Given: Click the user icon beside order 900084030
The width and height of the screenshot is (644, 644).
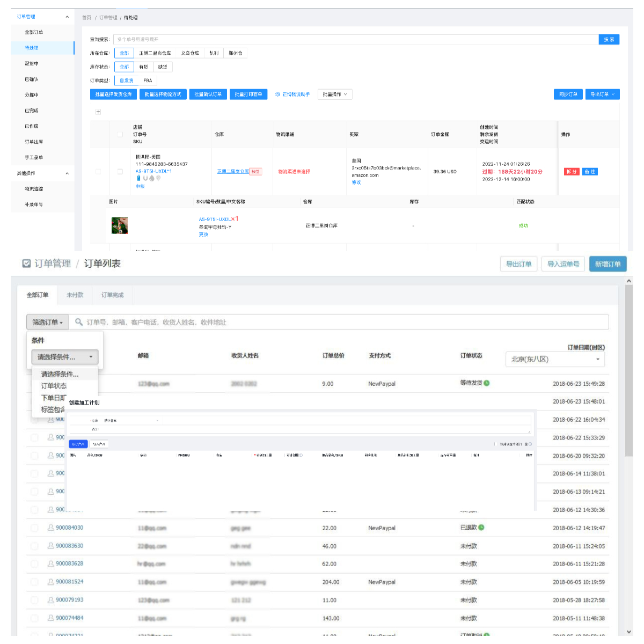Looking at the screenshot, I should [x=50, y=528].
